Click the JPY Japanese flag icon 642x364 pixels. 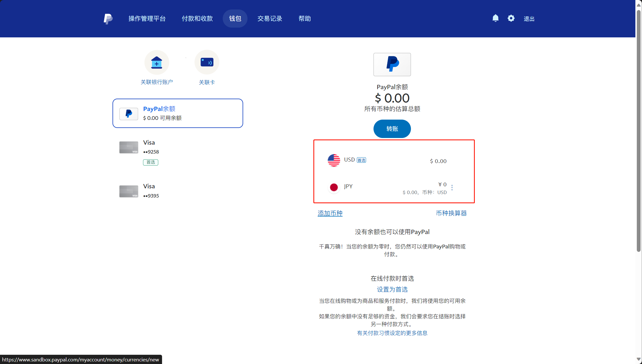point(334,187)
